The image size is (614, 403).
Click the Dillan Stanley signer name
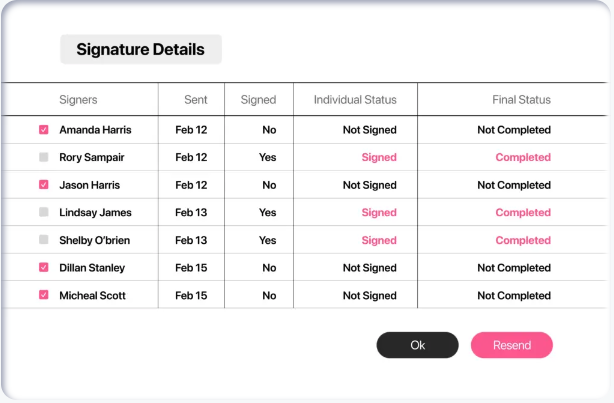(x=92, y=268)
